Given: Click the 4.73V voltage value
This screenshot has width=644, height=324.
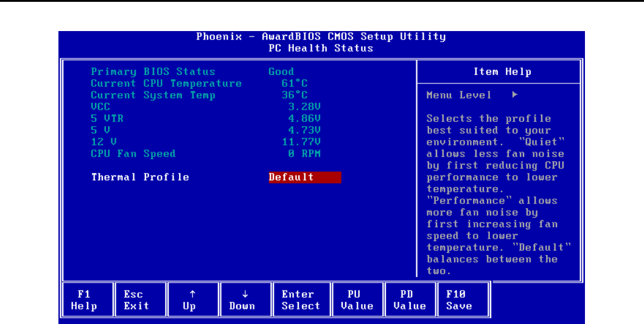Looking at the screenshot, I should pos(304,130).
